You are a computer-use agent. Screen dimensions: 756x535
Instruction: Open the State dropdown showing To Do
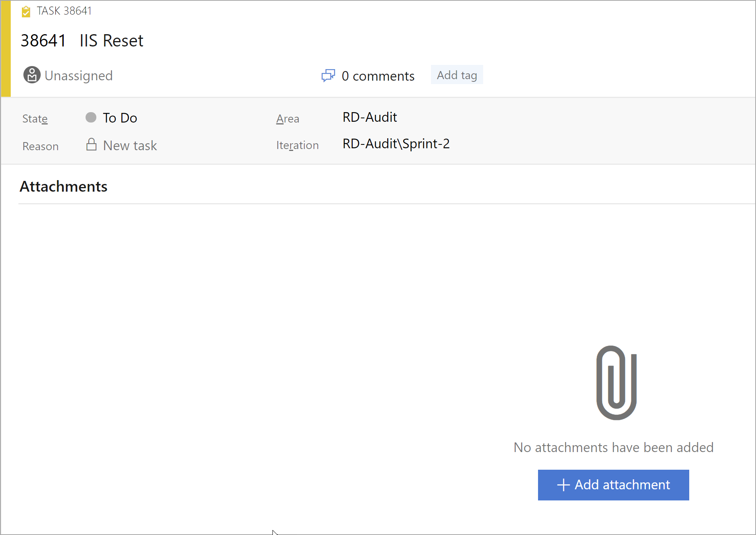coord(120,118)
